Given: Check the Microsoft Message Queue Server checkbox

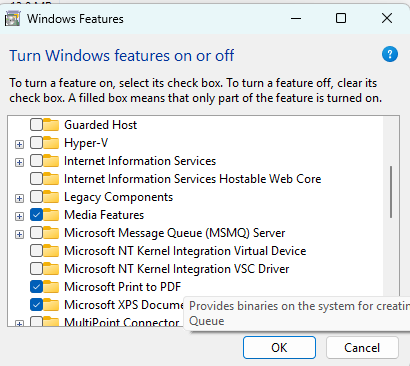Looking at the screenshot, I should (36, 233).
